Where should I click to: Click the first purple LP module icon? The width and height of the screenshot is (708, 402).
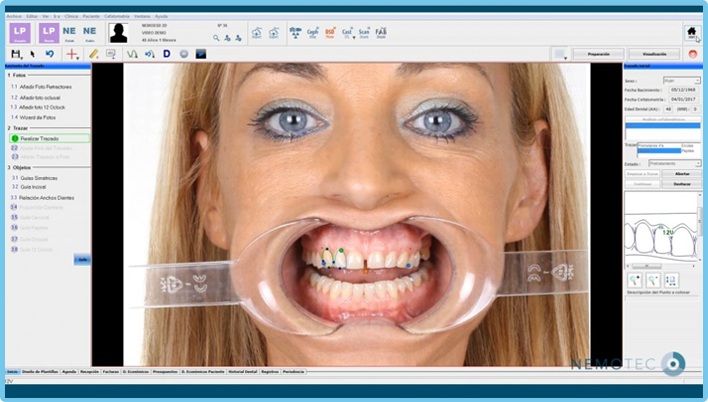click(x=19, y=33)
